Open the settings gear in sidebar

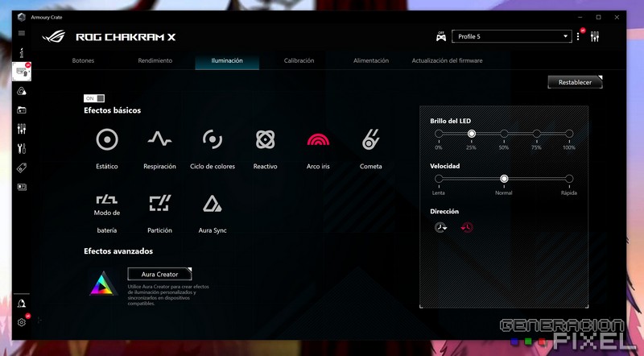click(22, 322)
